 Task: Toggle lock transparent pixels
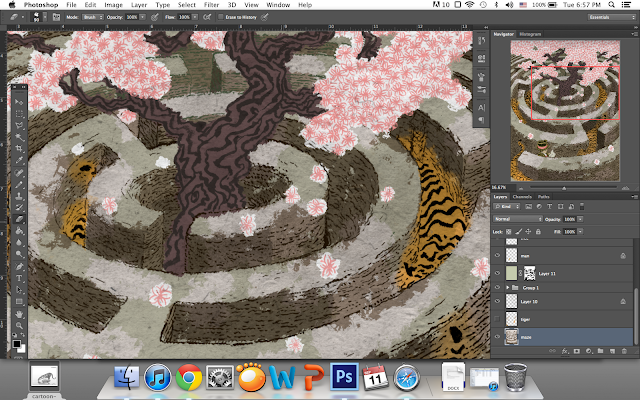509,231
